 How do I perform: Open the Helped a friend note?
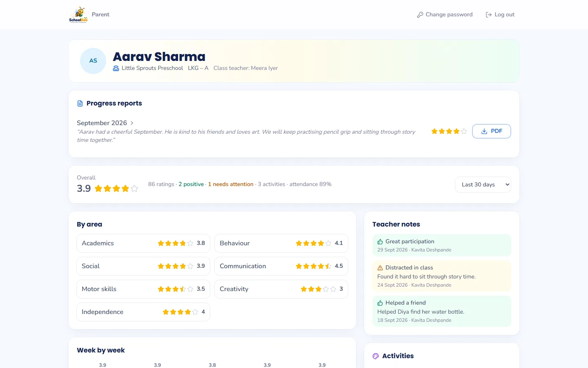coord(442,311)
